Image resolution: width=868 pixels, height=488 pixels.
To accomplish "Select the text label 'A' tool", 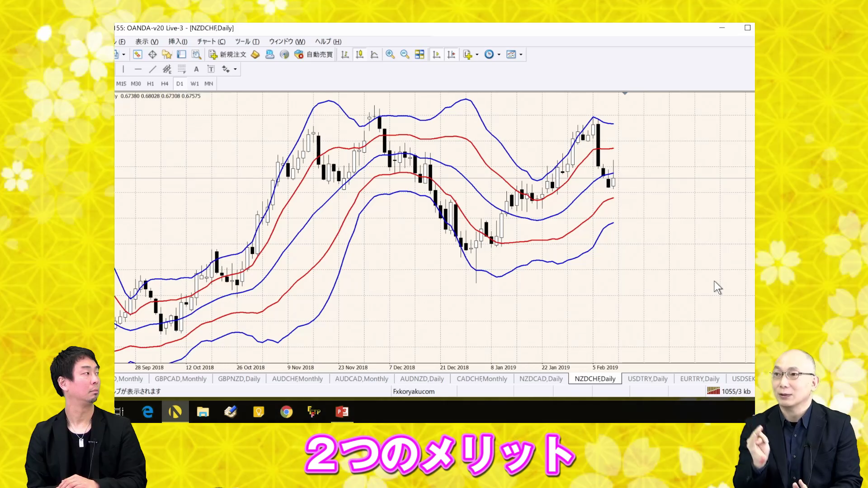I will click(196, 69).
